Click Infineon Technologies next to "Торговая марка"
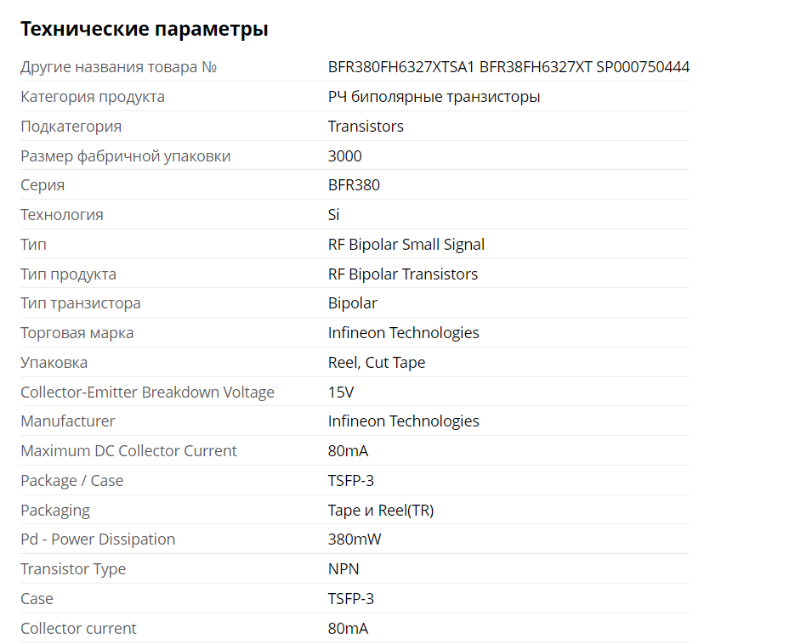The height and width of the screenshot is (644, 812). [x=403, y=333]
